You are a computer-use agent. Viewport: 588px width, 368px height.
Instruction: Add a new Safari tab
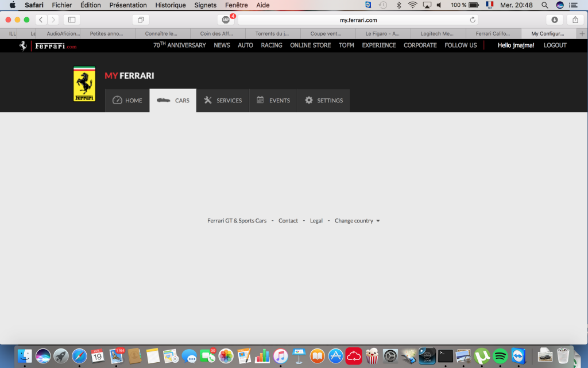pos(582,34)
